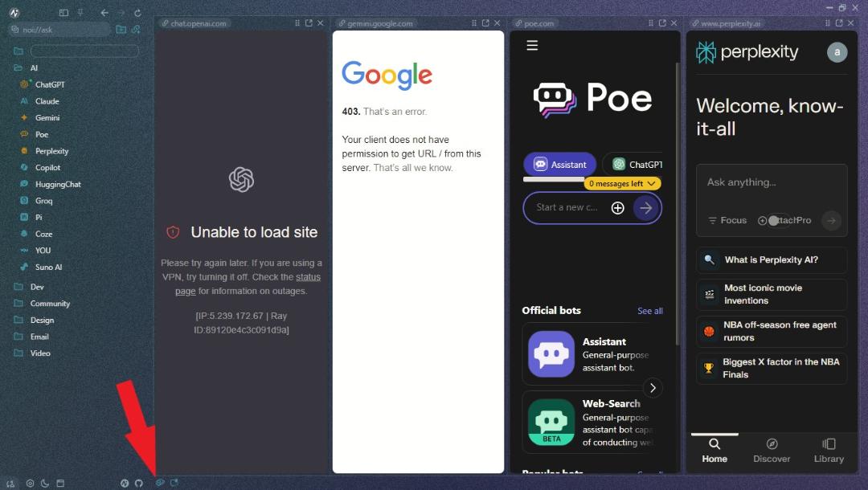Open GitHub icon in bottom bar
This screenshot has height=490, width=868.
click(x=138, y=483)
